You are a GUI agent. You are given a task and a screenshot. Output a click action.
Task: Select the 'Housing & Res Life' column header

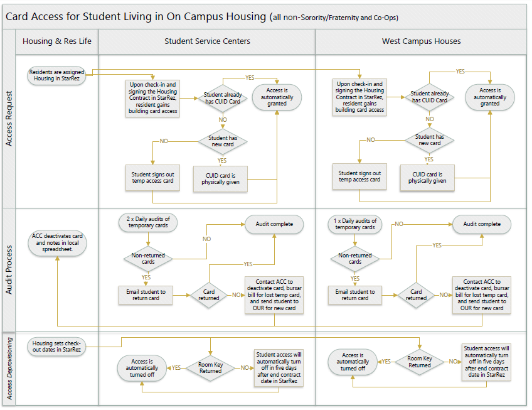57,41
